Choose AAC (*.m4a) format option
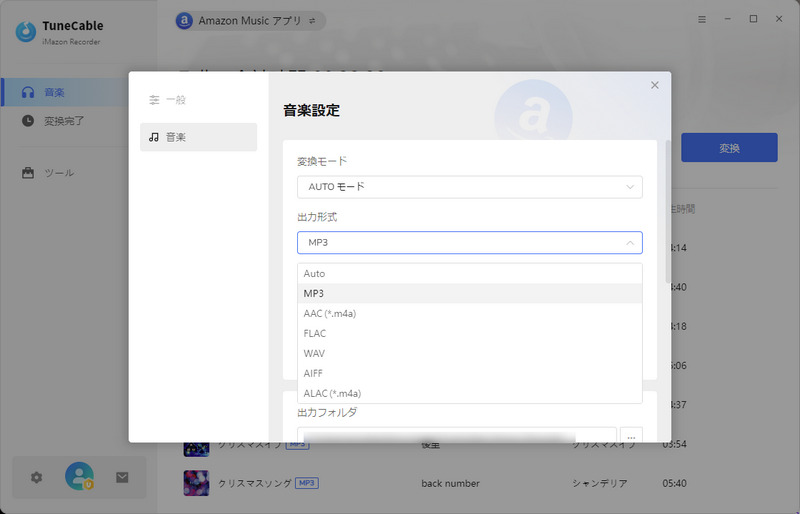The width and height of the screenshot is (800, 514). [x=469, y=313]
